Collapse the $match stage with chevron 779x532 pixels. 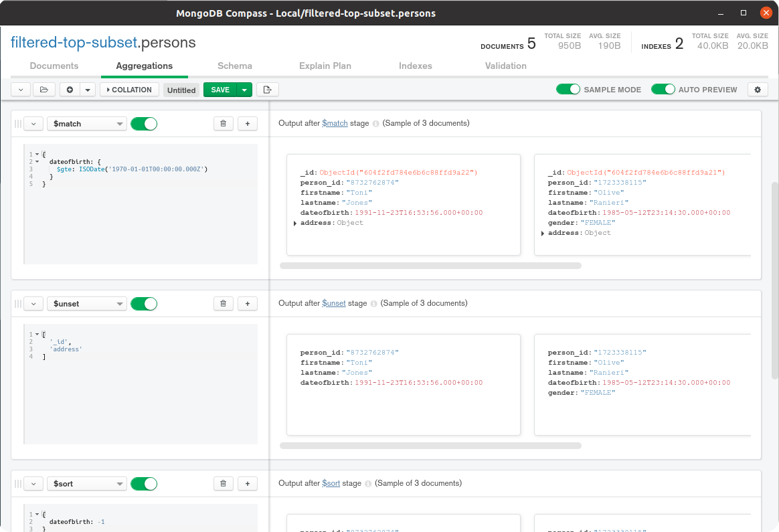coord(33,124)
